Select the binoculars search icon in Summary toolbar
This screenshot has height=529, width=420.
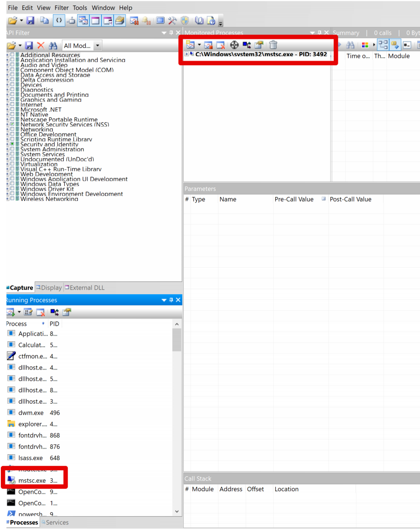click(351, 44)
